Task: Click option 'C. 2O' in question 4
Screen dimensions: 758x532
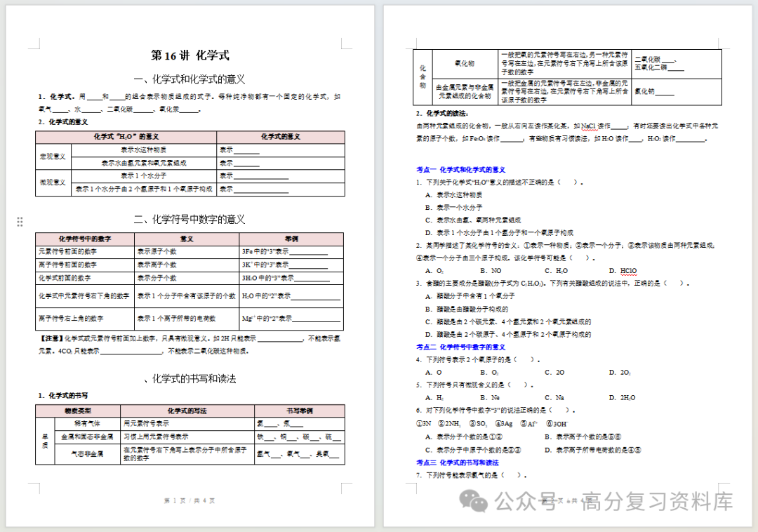Action: point(554,372)
